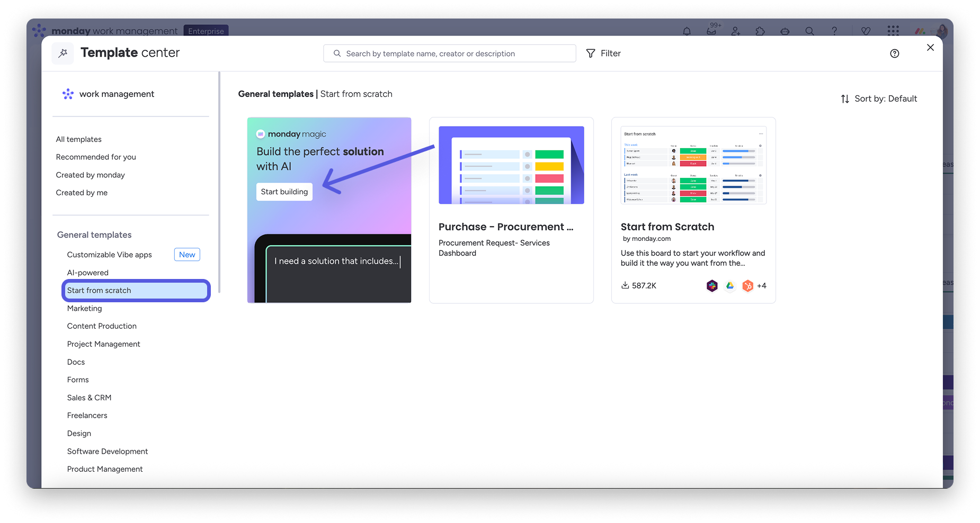Select Start from scratch category

pos(136,291)
